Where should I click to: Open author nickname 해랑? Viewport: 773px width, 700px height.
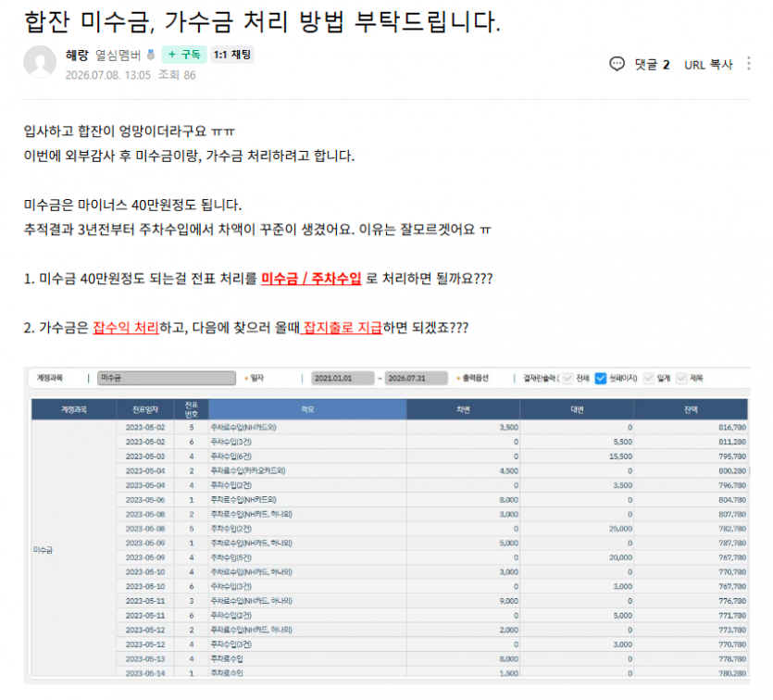coord(77,55)
